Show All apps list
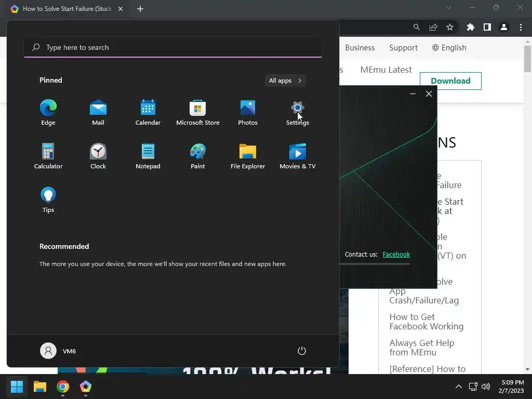532x399 pixels. click(x=285, y=81)
